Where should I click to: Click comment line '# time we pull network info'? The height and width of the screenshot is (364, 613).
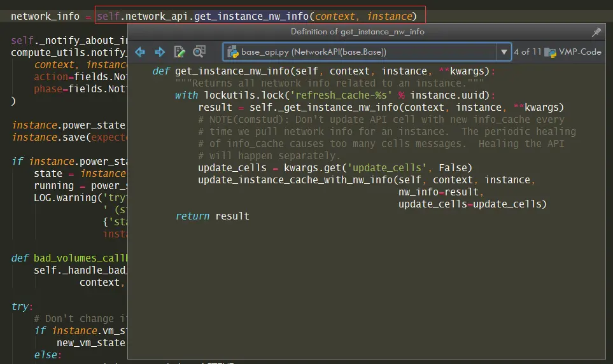(x=386, y=132)
